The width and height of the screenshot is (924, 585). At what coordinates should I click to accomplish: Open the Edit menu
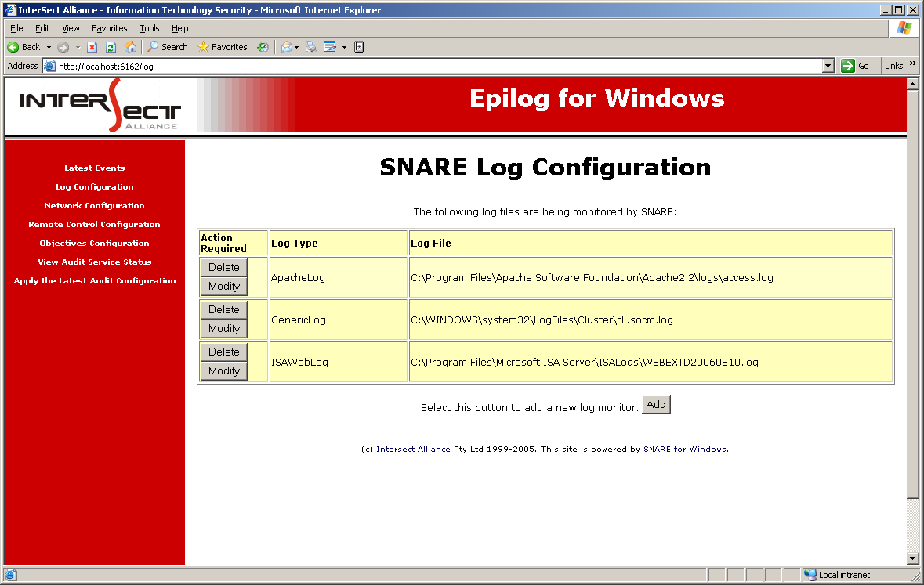click(x=42, y=28)
